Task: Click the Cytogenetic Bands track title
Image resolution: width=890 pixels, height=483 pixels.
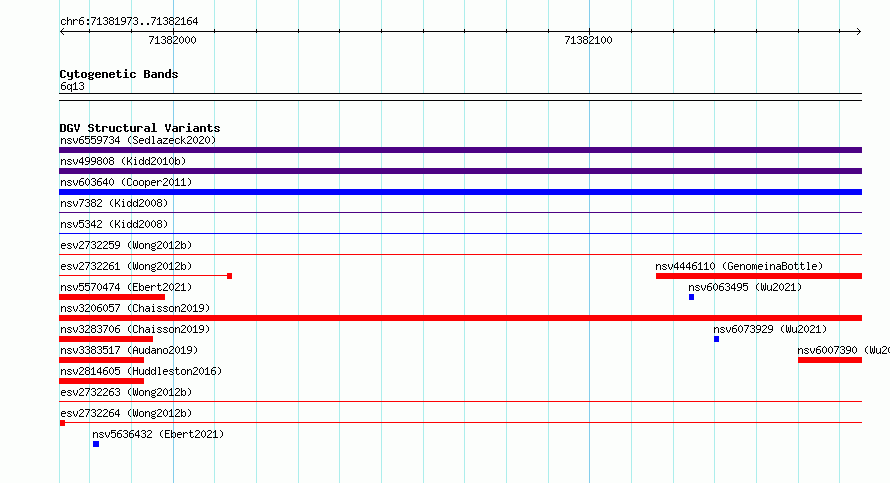Action: pyautogui.click(x=119, y=74)
